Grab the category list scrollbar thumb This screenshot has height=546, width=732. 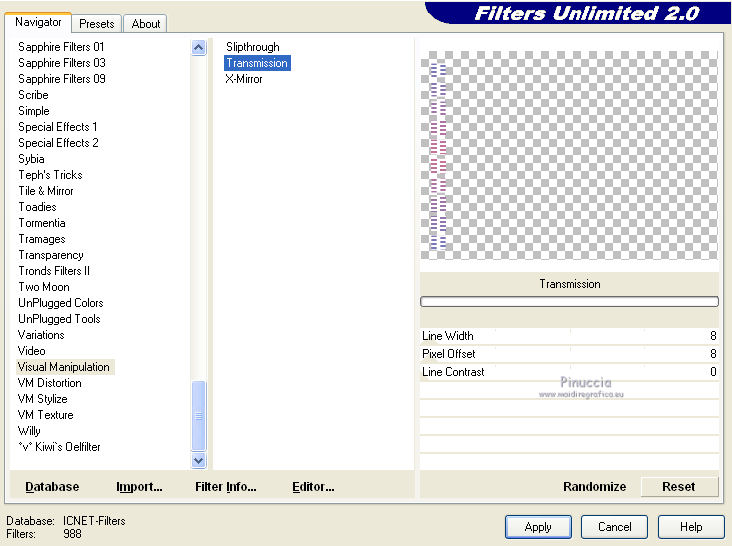[198, 416]
